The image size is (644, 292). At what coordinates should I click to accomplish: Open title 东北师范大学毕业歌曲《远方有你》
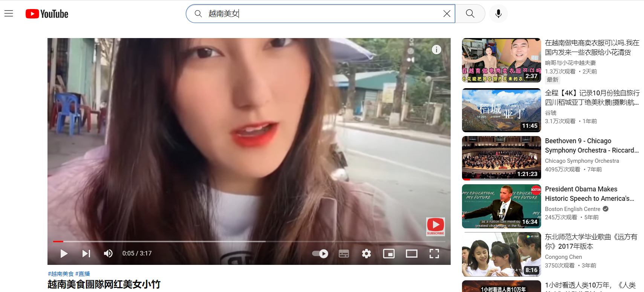pos(591,242)
